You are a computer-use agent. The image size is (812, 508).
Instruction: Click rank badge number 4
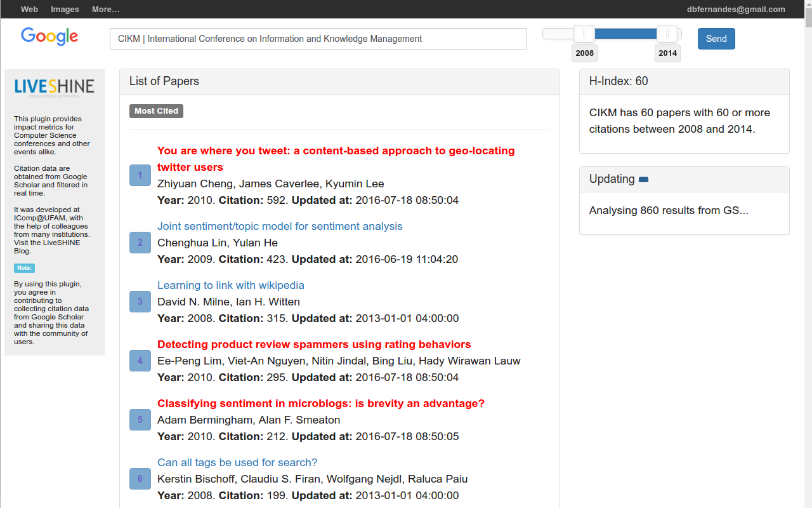point(140,361)
